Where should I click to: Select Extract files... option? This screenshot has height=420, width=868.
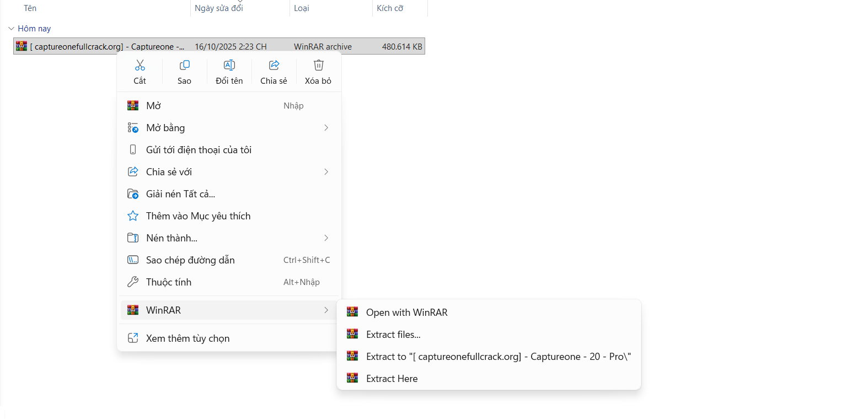[393, 335]
